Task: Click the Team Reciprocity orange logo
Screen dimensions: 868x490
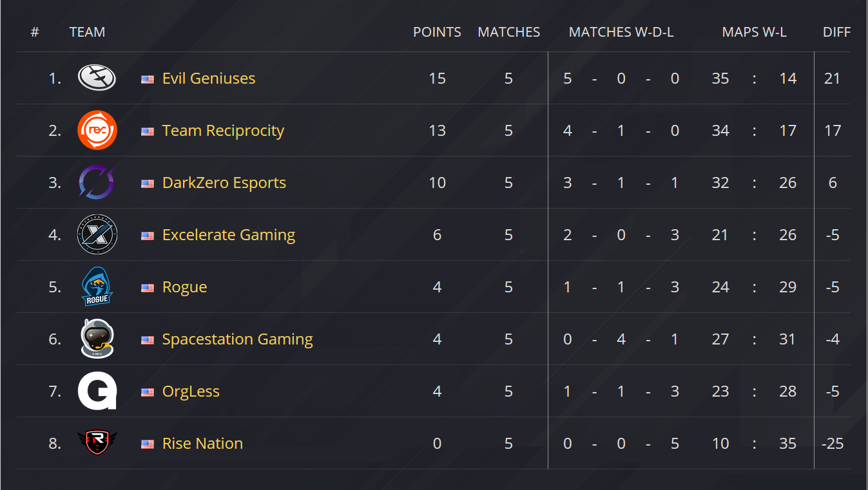Action: [x=97, y=130]
